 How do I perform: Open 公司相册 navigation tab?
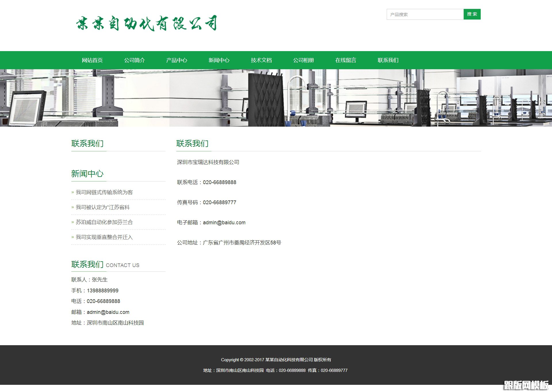(303, 60)
